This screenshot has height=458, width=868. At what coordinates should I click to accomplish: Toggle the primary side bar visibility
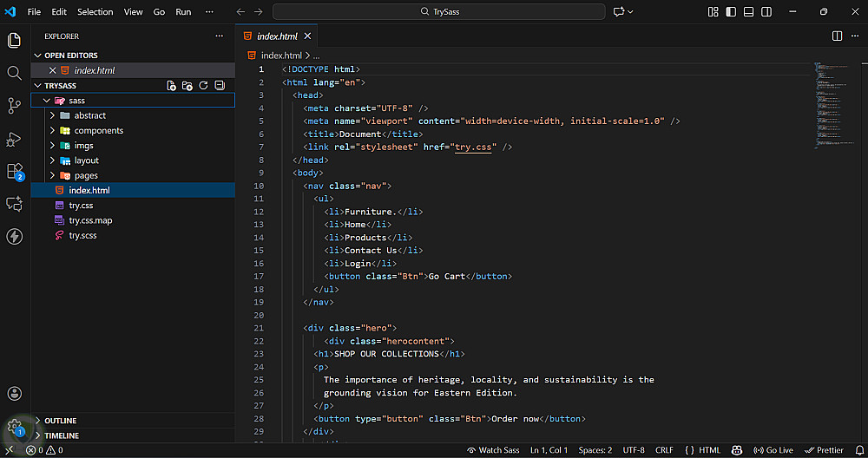click(x=731, y=12)
